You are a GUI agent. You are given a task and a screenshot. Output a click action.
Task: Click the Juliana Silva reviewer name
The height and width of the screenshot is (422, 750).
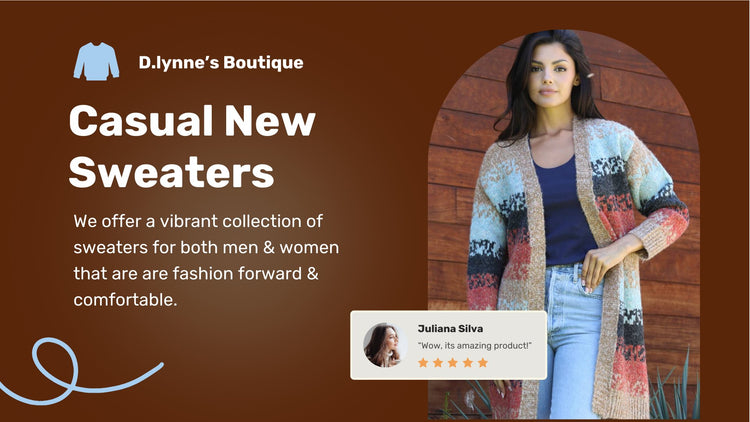coord(450,329)
